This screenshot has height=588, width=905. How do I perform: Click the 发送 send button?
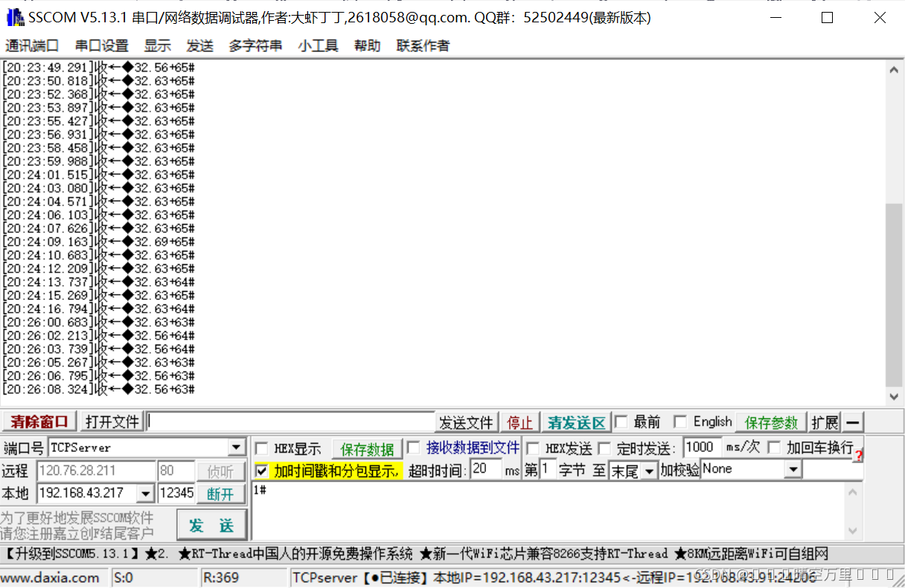211,525
